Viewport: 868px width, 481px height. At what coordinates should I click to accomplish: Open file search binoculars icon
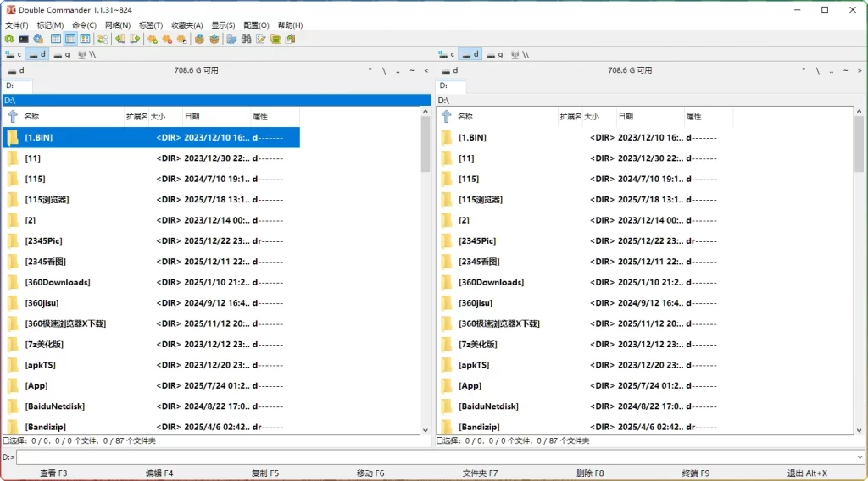tap(247, 39)
